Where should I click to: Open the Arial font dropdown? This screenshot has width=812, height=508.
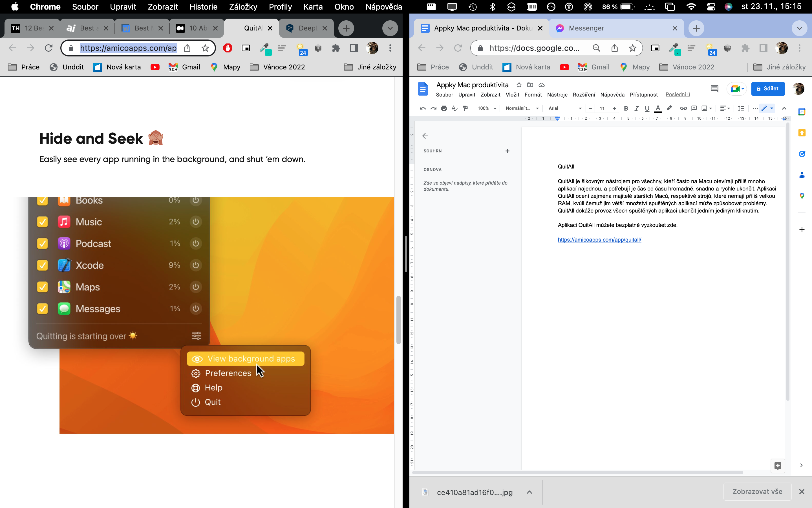pyautogui.click(x=565, y=108)
